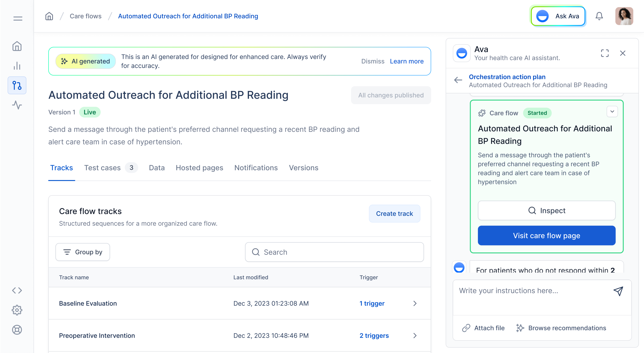This screenshot has width=644, height=353.
Task: Click the AI generated badge
Action: 86,61
